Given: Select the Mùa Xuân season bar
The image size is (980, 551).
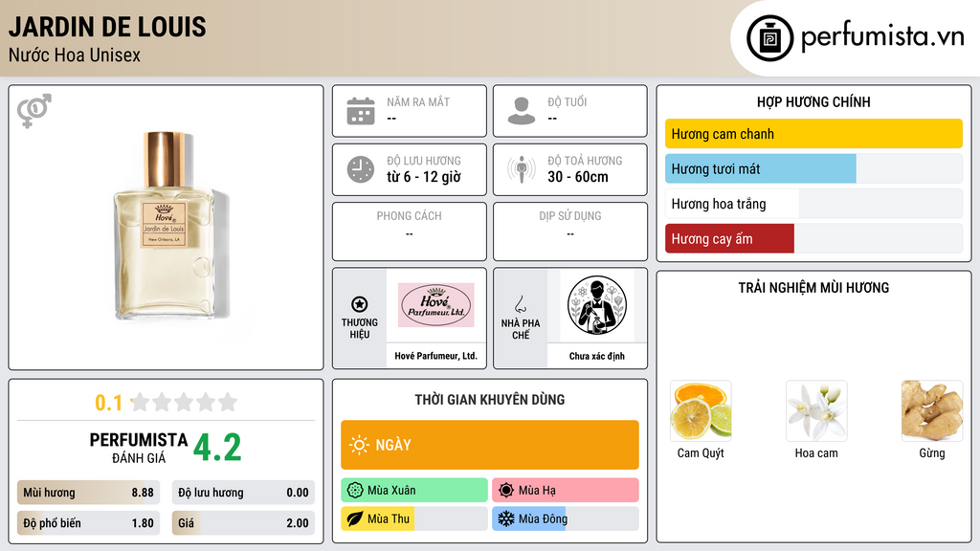Looking at the screenshot, I should point(414,490).
